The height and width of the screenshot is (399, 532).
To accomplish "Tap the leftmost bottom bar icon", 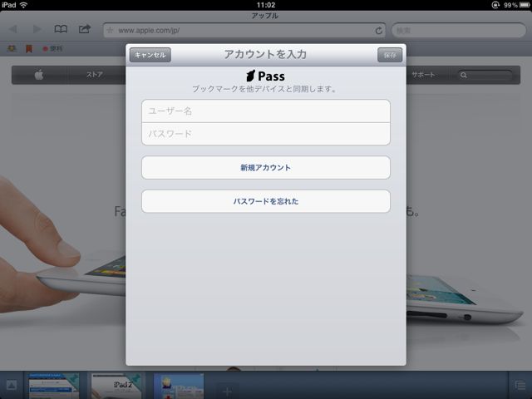I will tap(12, 385).
